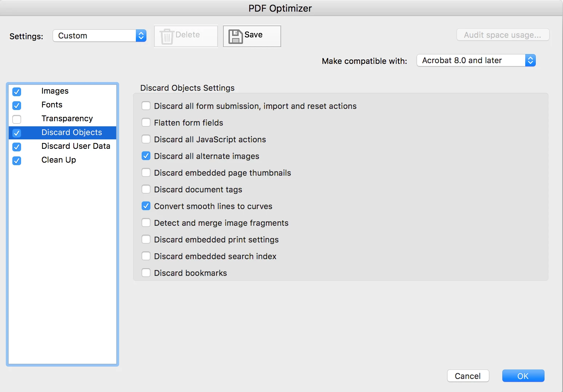The image size is (563, 392).
Task: Confirm optimization with the OK button
Action: [523, 376]
